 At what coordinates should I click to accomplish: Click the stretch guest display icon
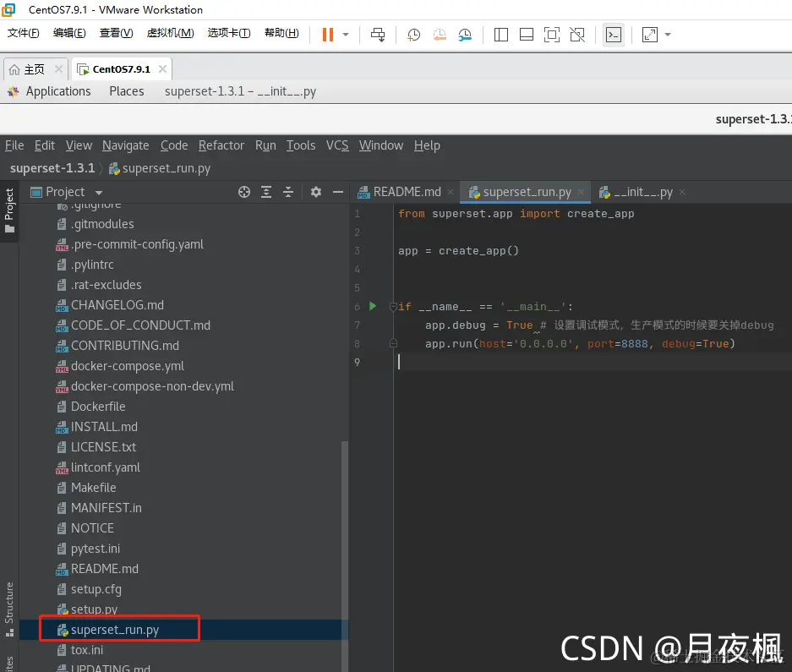[x=649, y=35]
